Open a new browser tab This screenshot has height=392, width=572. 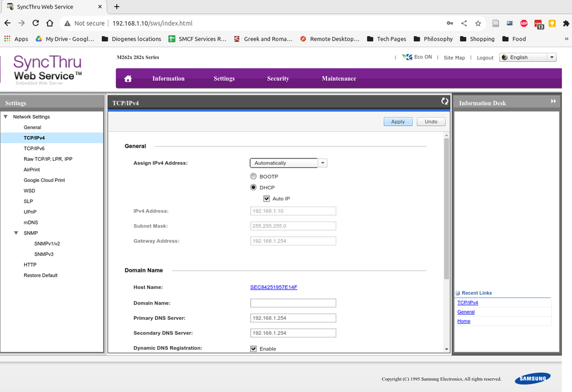[117, 6]
